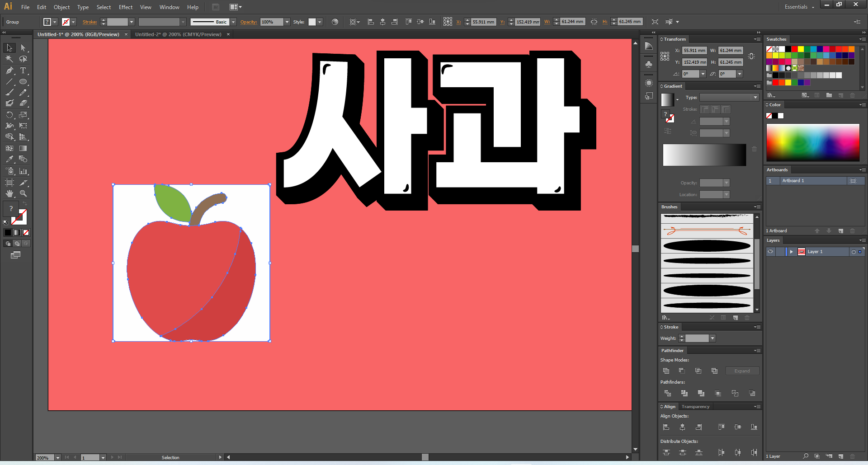Select Draw Behind mode icon

17,244
